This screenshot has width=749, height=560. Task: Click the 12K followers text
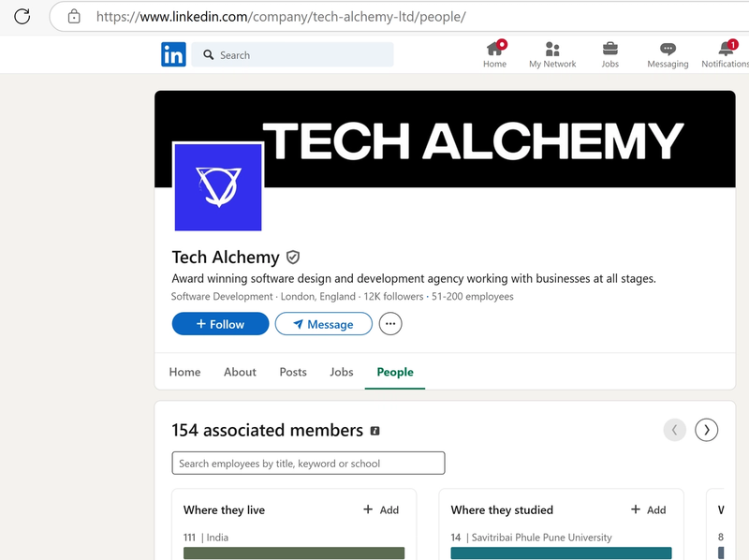[393, 296]
